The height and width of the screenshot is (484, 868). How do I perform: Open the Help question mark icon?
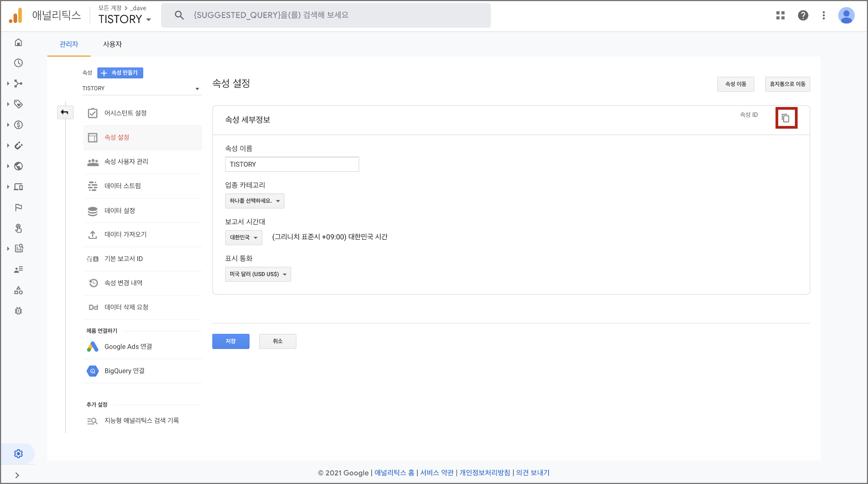pyautogui.click(x=803, y=15)
